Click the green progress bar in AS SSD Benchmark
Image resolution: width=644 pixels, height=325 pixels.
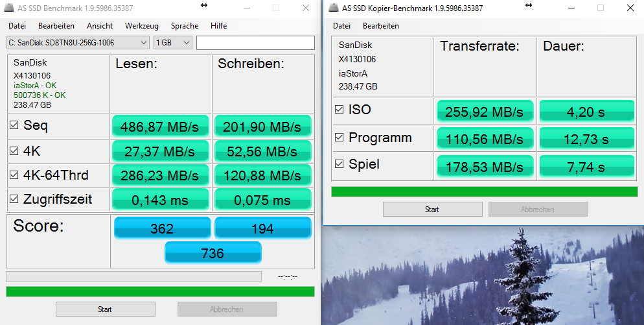160,292
